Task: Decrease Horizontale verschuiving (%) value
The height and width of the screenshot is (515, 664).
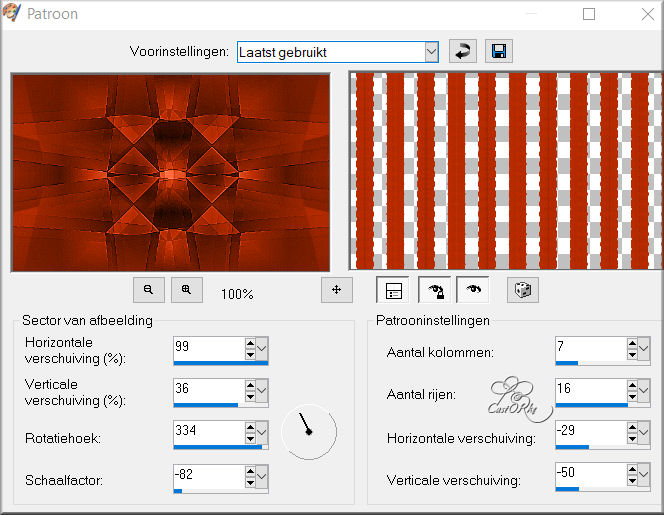Action: 250,354
